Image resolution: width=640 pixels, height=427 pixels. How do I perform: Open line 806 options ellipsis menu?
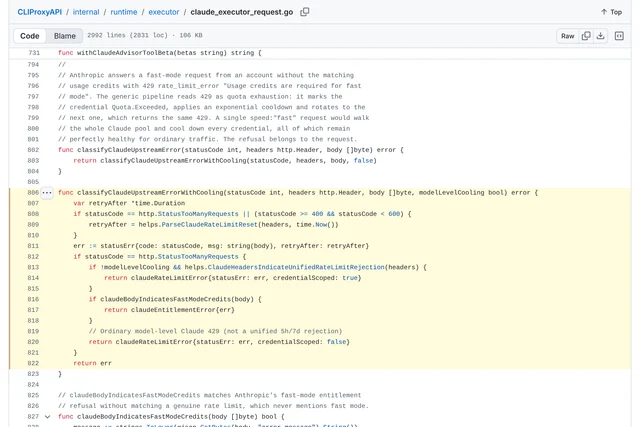[x=47, y=193]
